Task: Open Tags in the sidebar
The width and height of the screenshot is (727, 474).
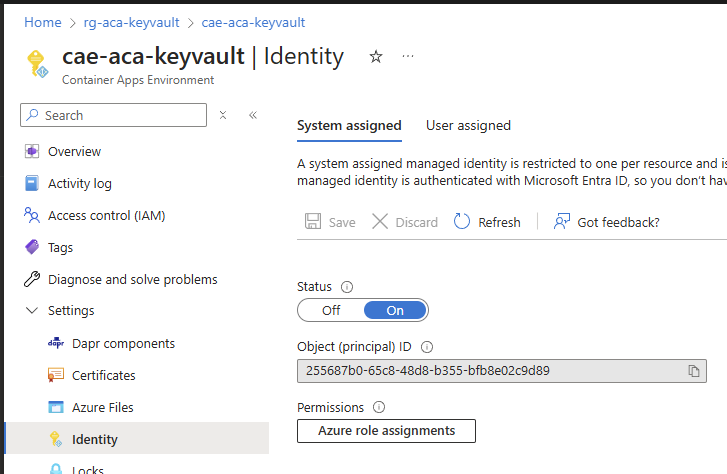Action: (60, 248)
